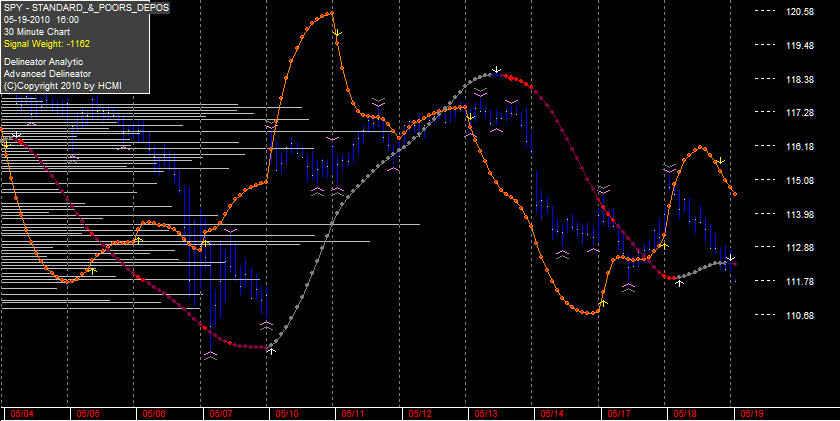Click the 05/17 date on time axis
840x421 pixels.
(x=619, y=414)
